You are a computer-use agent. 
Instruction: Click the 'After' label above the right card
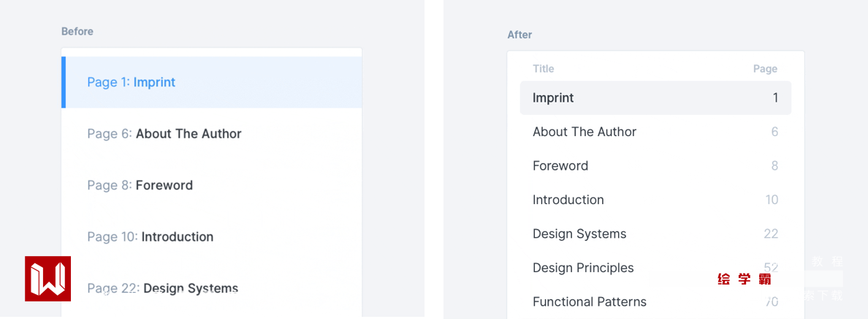coord(519,34)
